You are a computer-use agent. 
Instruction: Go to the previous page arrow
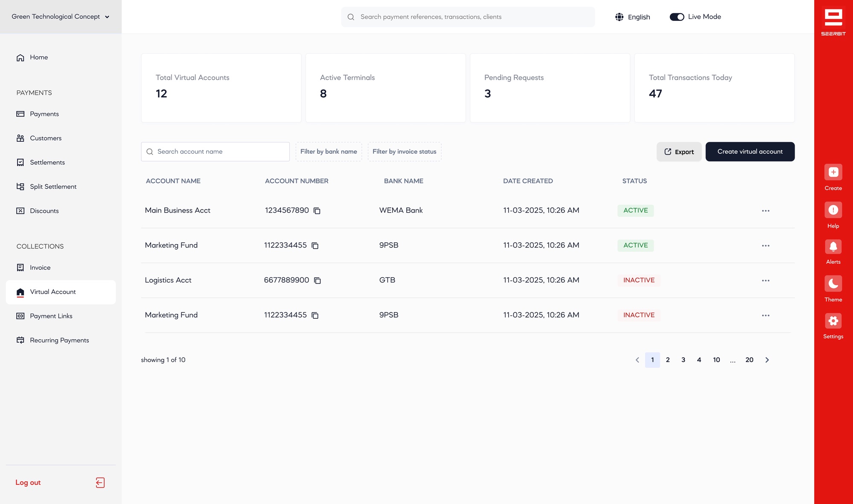click(x=637, y=360)
